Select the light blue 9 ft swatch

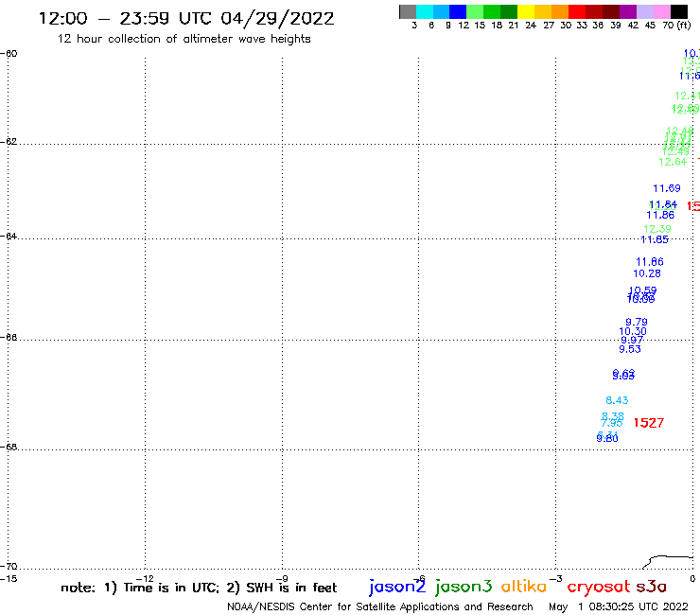[x=441, y=11]
